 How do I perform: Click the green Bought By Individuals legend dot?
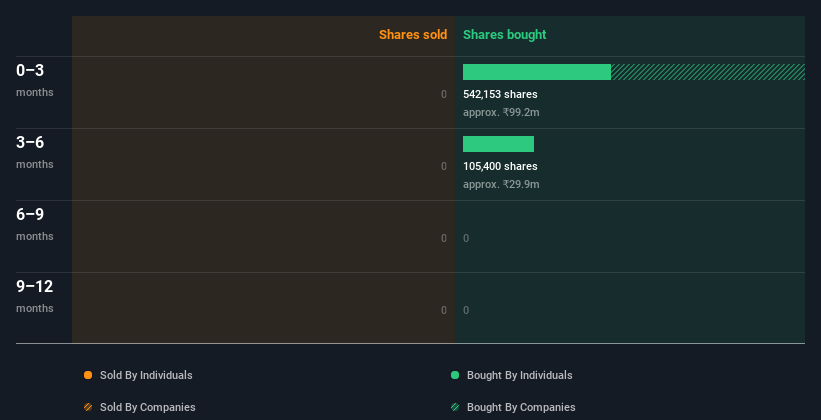pyautogui.click(x=455, y=375)
